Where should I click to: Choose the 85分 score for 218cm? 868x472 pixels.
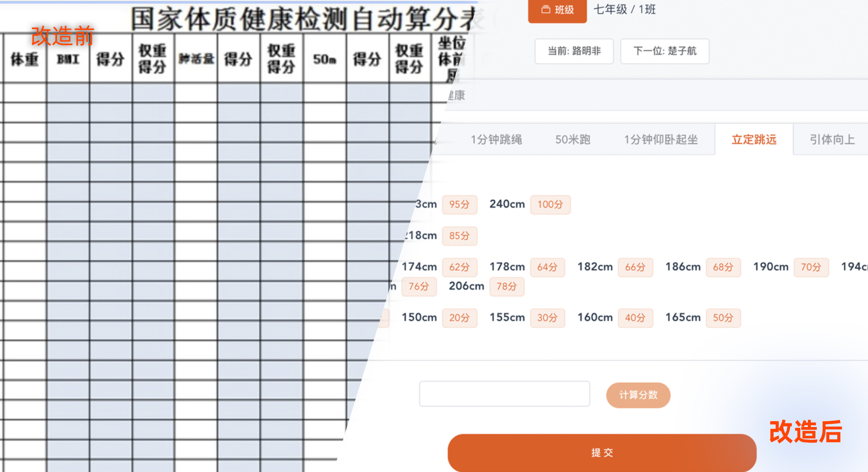click(x=460, y=236)
